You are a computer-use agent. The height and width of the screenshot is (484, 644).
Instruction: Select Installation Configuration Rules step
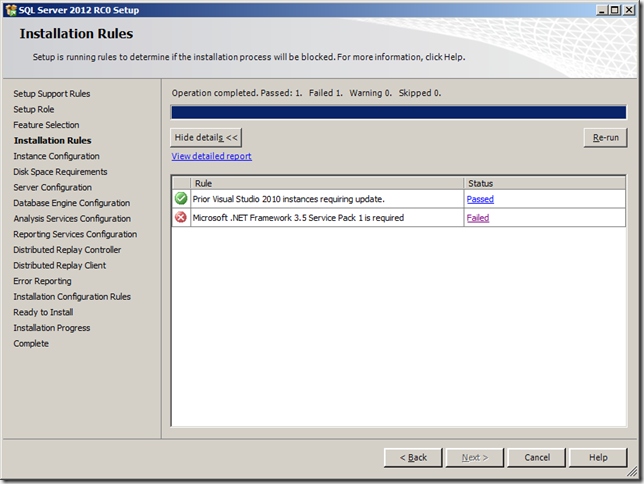click(72, 297)
